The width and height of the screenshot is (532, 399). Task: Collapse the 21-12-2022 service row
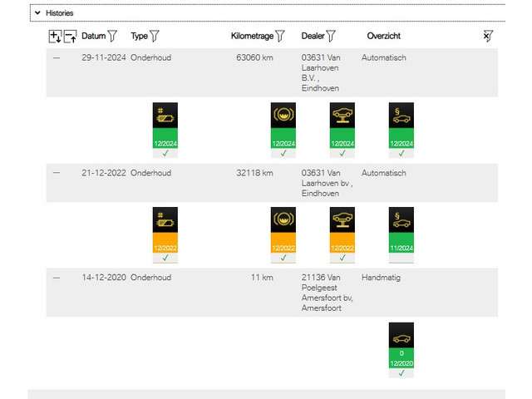tap(57, 173)
